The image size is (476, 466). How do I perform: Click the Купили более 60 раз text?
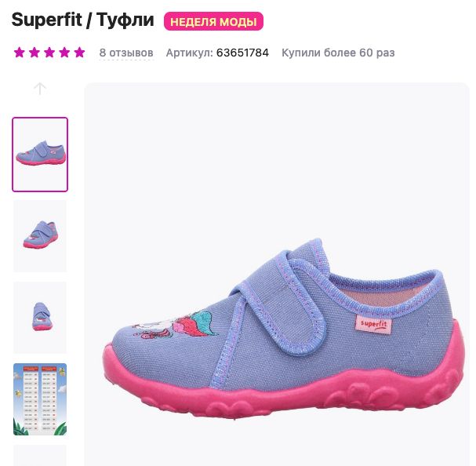tap(338, 53)
